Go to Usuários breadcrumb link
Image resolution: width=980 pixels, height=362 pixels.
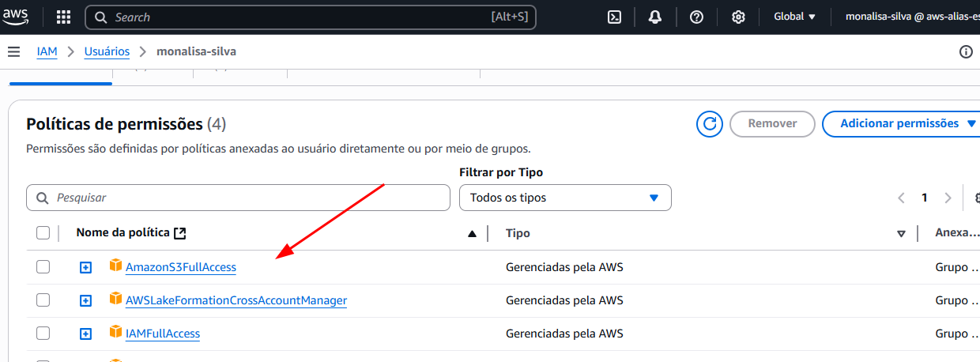point(107,51)
